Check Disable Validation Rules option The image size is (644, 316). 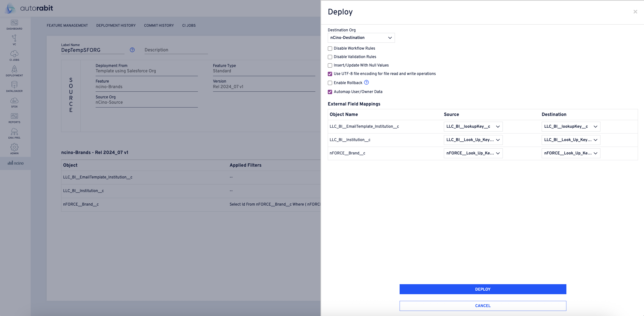(x=330, y=57)
